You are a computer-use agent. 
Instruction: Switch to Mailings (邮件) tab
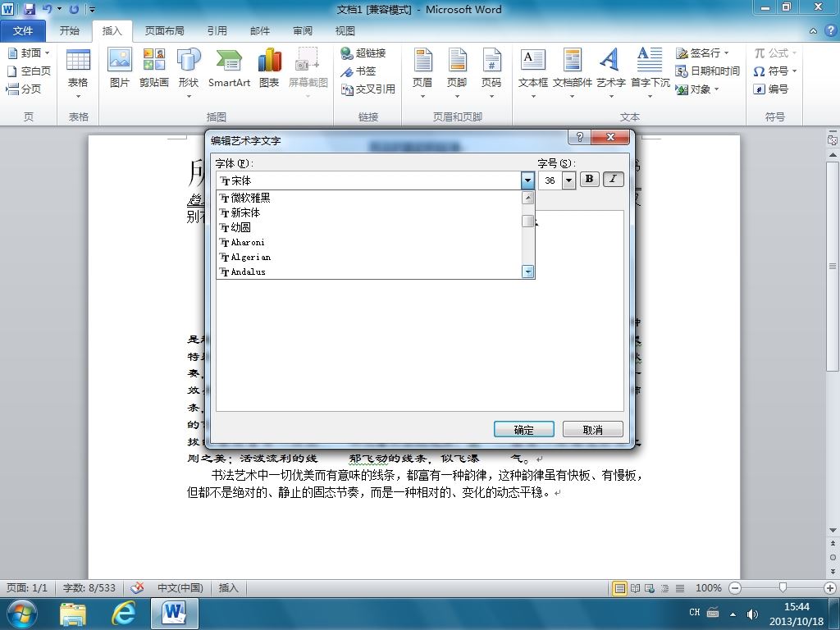pyautogui.click(x=260, y=30)
